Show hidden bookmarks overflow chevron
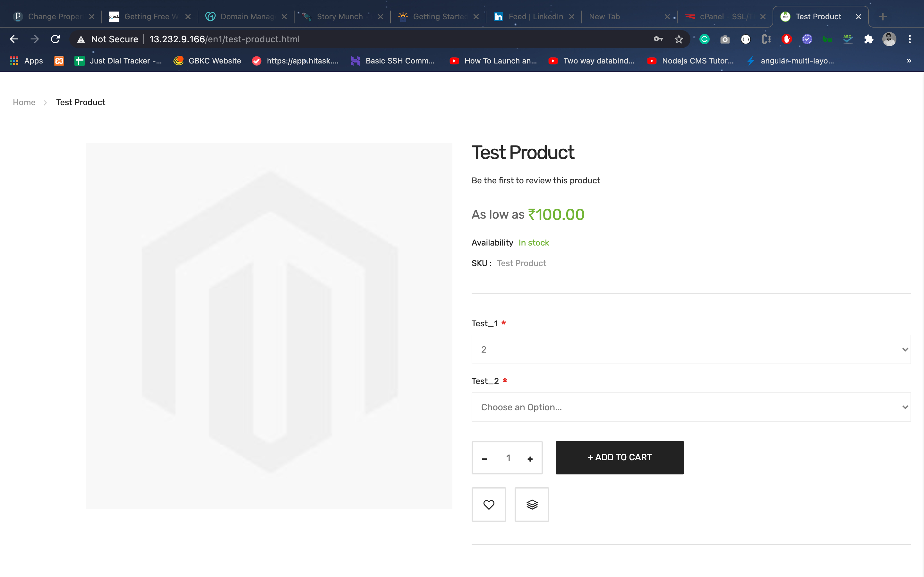Image resolution: width=924 pixels, height=577 pixels. click(x=909, y=61)
